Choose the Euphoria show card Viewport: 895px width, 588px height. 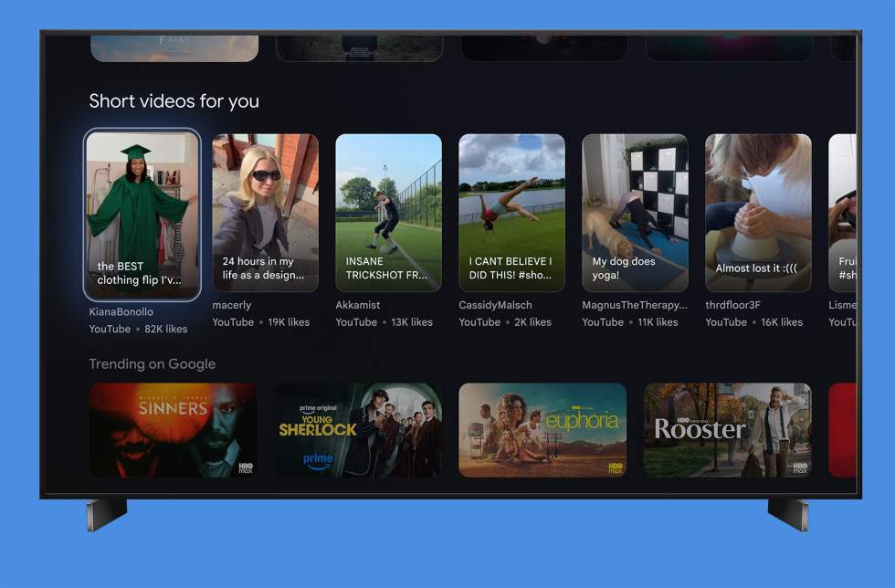tap(542, 430)
